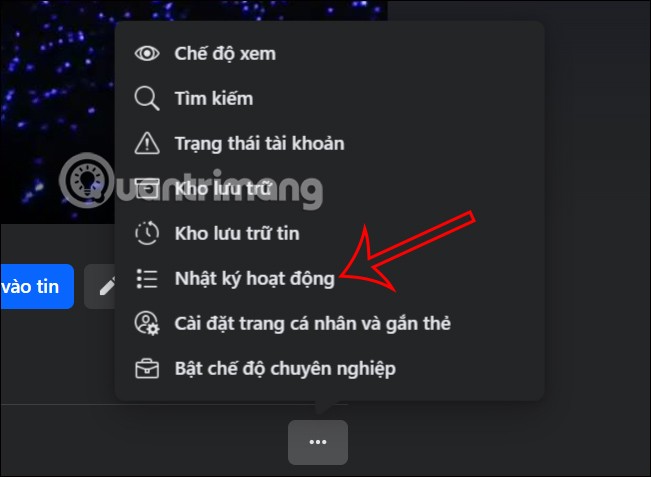
Task: Click the profile gear settings icon
Action: 147,323
